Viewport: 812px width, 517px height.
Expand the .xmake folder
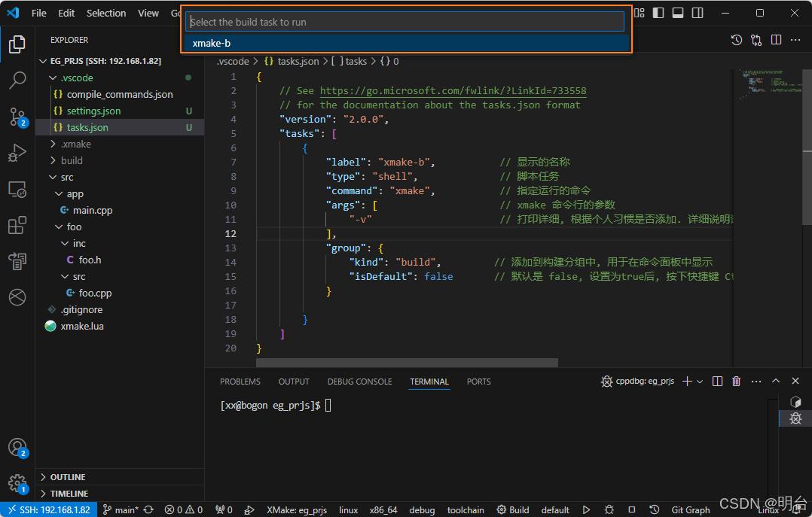[x=52, y=144]
